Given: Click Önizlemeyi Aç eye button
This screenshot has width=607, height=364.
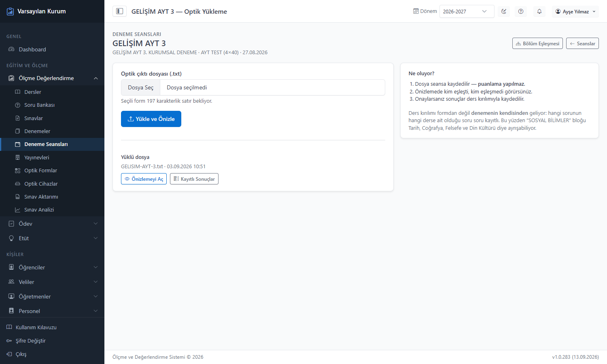Looking at the screenshot, I should click(x=144, y=179).
